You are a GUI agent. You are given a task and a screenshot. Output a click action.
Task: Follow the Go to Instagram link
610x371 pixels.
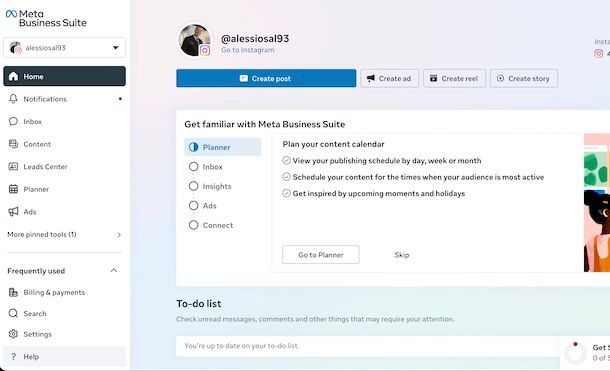pyautogui.click(x=247, y=50)
